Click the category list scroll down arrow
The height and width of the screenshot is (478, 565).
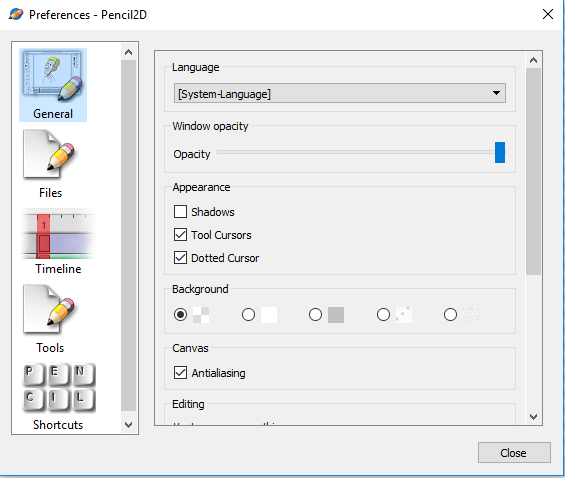128,425
